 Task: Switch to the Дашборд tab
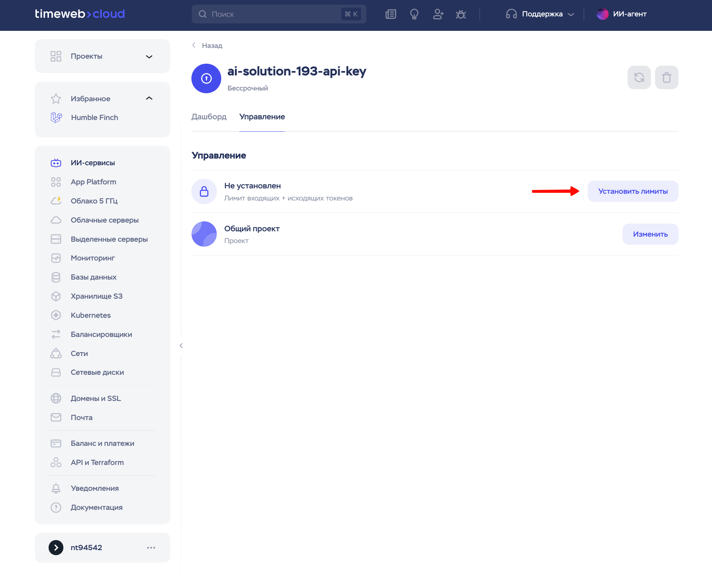click(x=209, y=117)
